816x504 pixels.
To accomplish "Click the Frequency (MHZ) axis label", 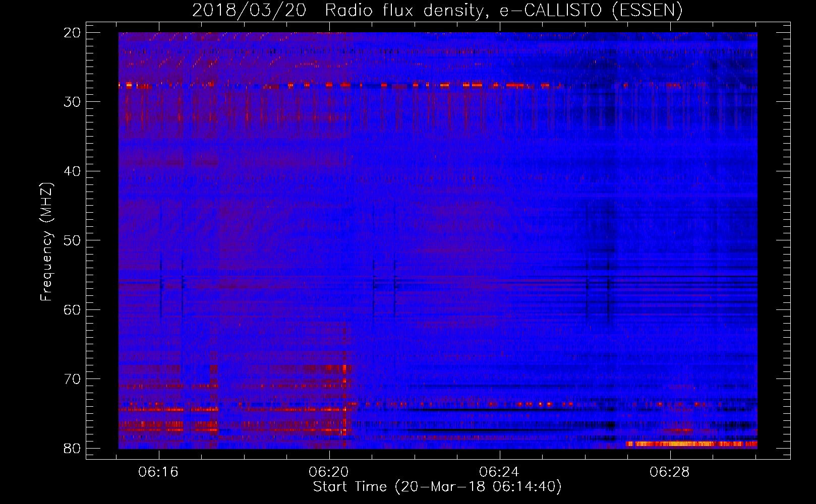I will tap(46, 242).
